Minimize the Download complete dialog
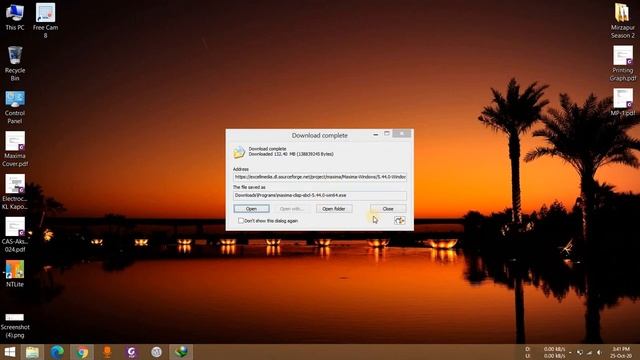The height and width of the screenshot is (360, 640). [x=376, y=134]
